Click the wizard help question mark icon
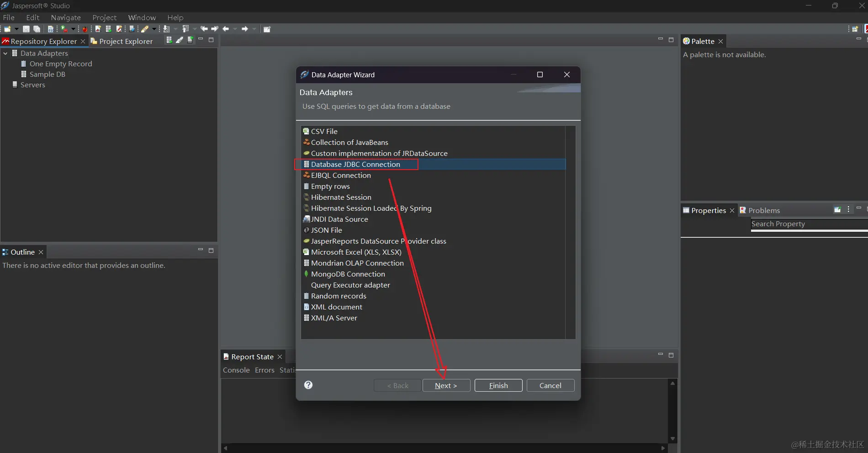 308,385
